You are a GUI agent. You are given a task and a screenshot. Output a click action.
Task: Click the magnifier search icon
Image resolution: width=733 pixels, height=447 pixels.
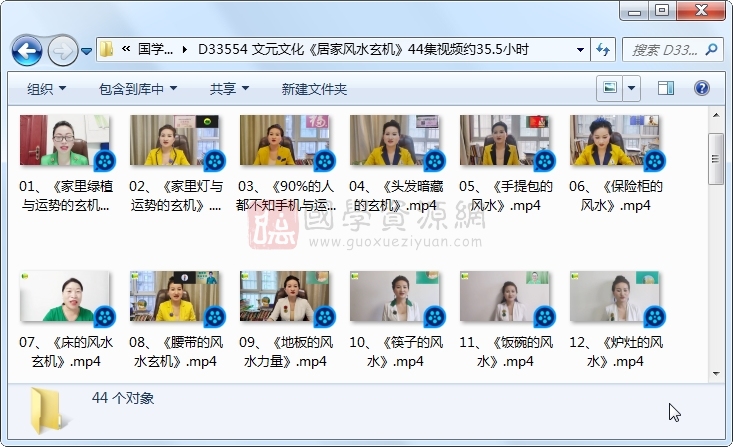click(711, 49)
